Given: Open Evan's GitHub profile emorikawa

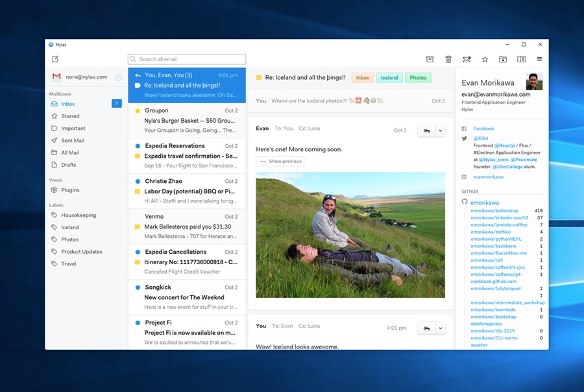Looking at the screenshot, I should tap(485, 202).
